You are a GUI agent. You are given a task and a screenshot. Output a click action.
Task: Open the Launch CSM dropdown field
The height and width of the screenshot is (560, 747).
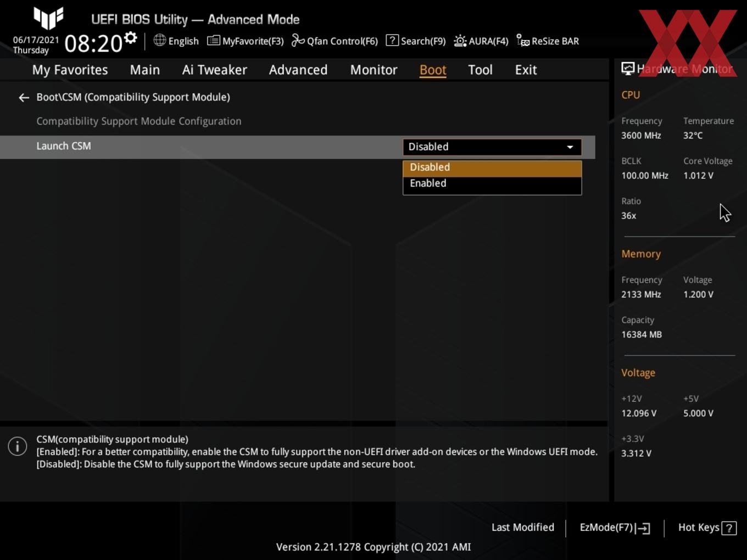click(492, 147)
